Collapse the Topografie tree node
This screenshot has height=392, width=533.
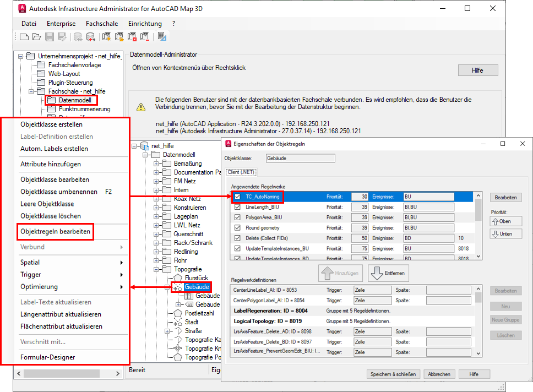[x=156, y=269]
